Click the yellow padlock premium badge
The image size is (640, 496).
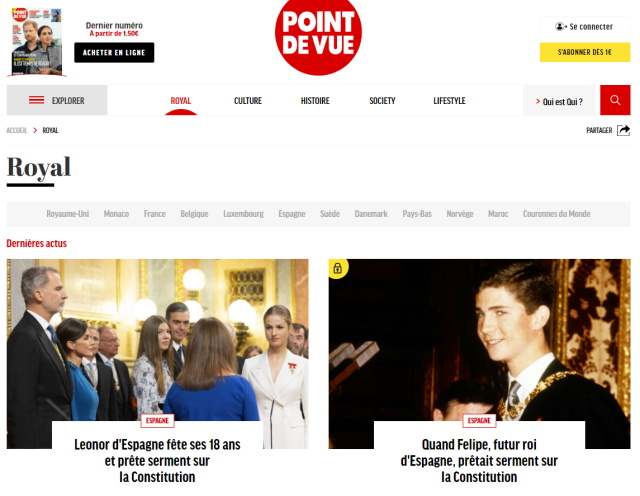point(338,268)
